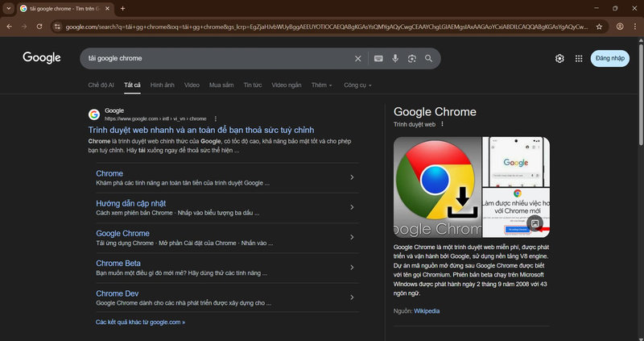Click into the search field text
Viewport: 644px width, 341px height.
click(115, 58)
